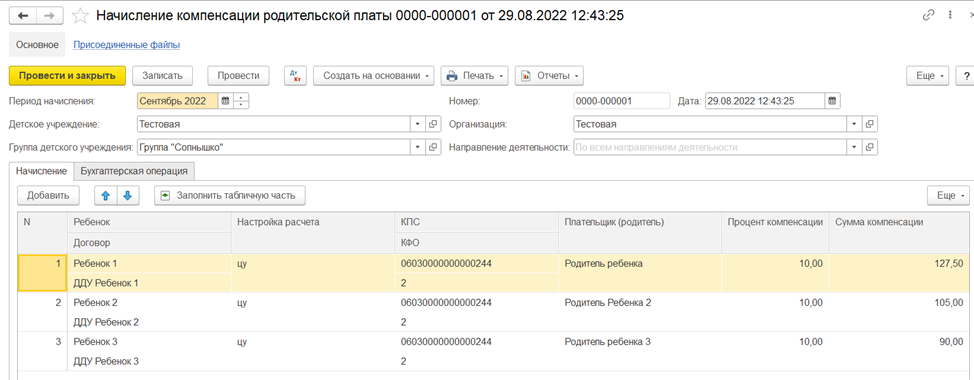
Task: Click the Организация field
Action: point(710,124)
